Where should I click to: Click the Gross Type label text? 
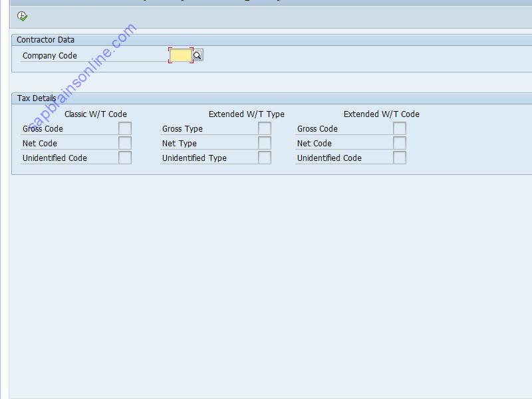pyautogui.click(x=182, y=128)
